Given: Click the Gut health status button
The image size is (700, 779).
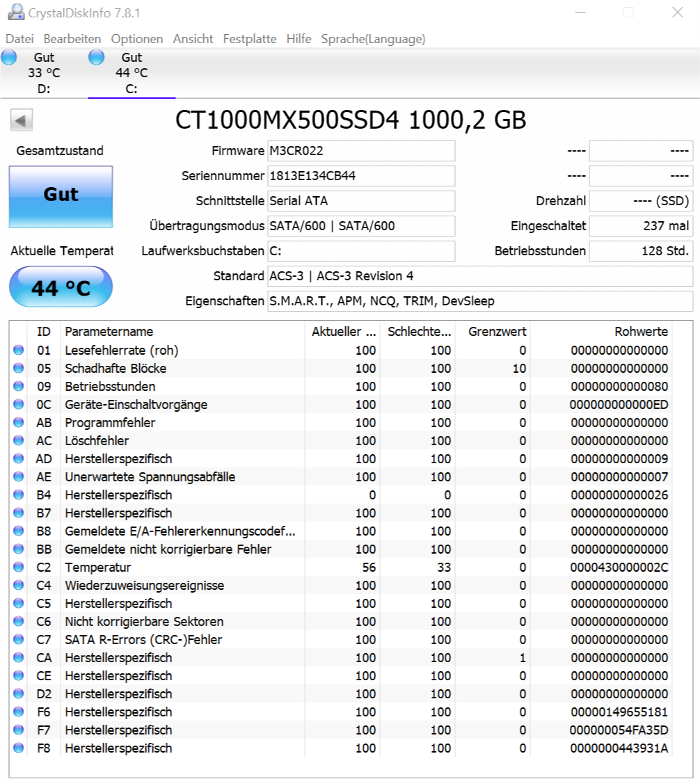Looking at the screenshot, I should (x=61, y=197).
